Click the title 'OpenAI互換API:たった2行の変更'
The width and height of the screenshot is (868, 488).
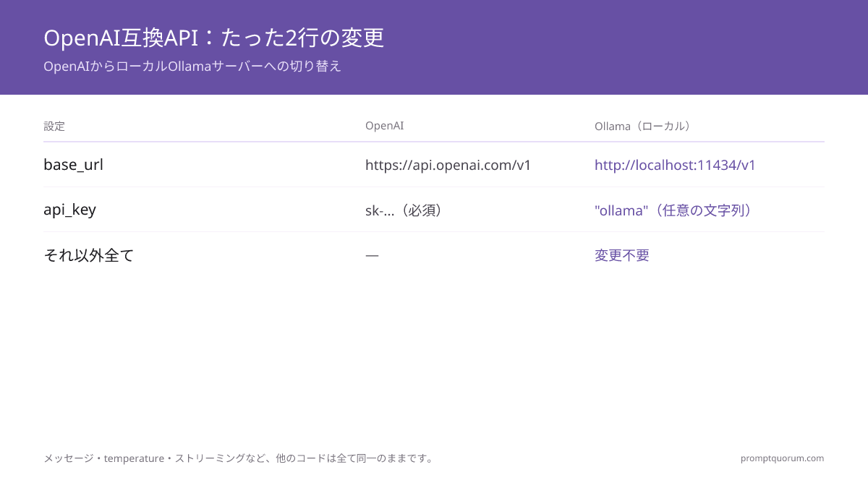[x=214, y=38]
